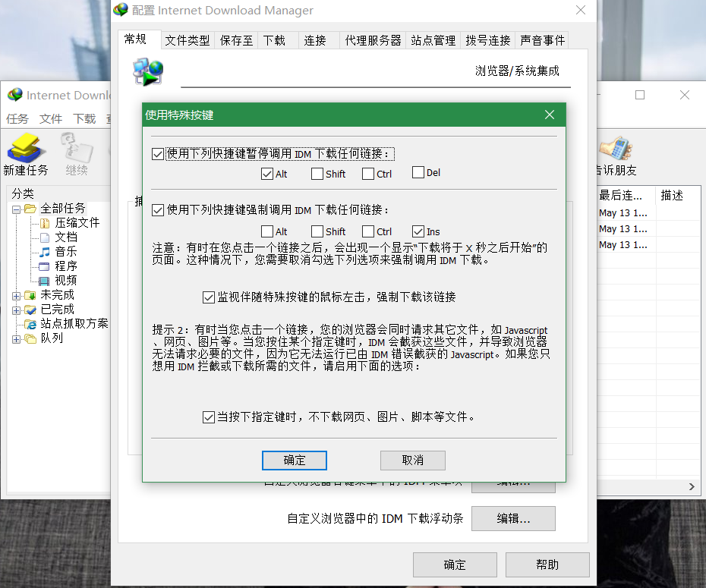Check the Del key checkbox
The width and height of the screenshot is (706, 588).
tap(418, 172)
